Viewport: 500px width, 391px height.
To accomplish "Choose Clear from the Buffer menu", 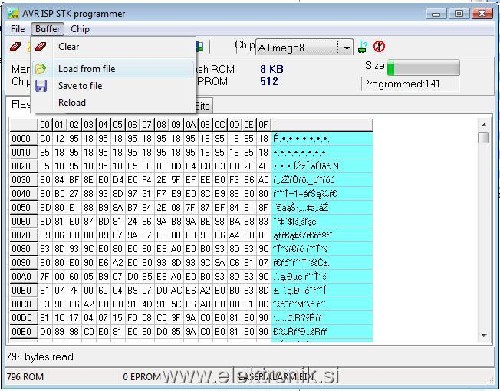I will [x=113, y=47].
